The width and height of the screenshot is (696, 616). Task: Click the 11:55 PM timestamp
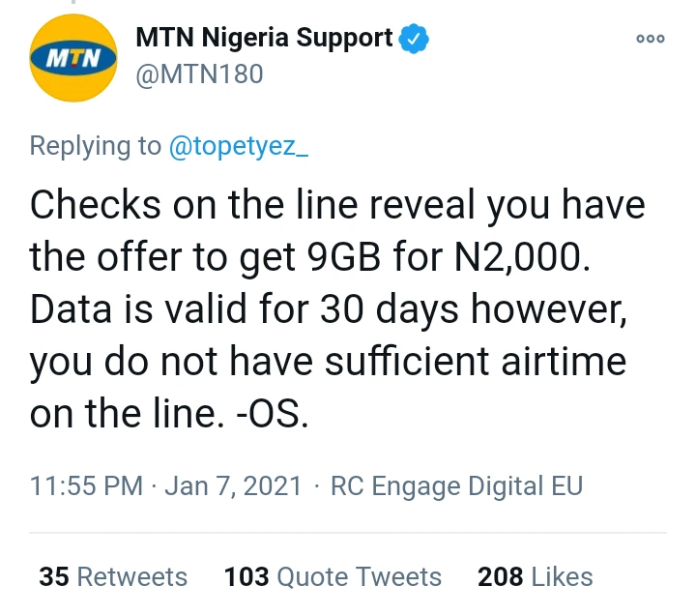pyautogui.click(x=86, y=484)
